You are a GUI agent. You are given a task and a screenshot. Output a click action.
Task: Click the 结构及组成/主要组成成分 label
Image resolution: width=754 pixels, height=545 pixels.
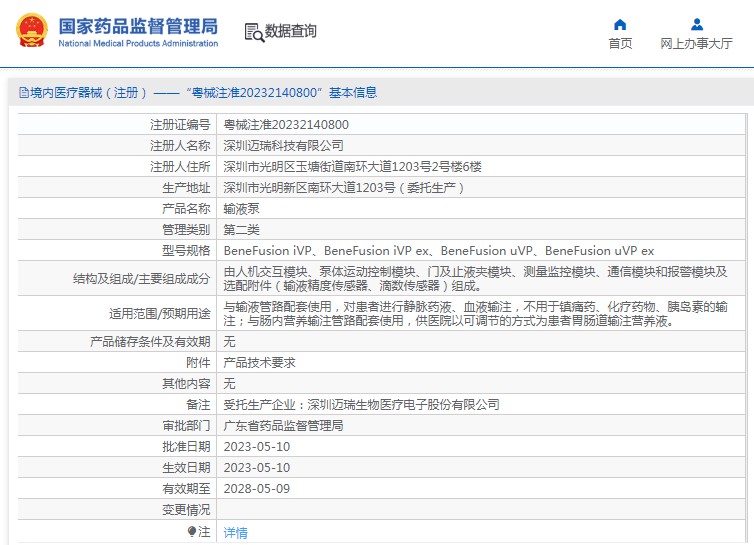tap(142, 279)
